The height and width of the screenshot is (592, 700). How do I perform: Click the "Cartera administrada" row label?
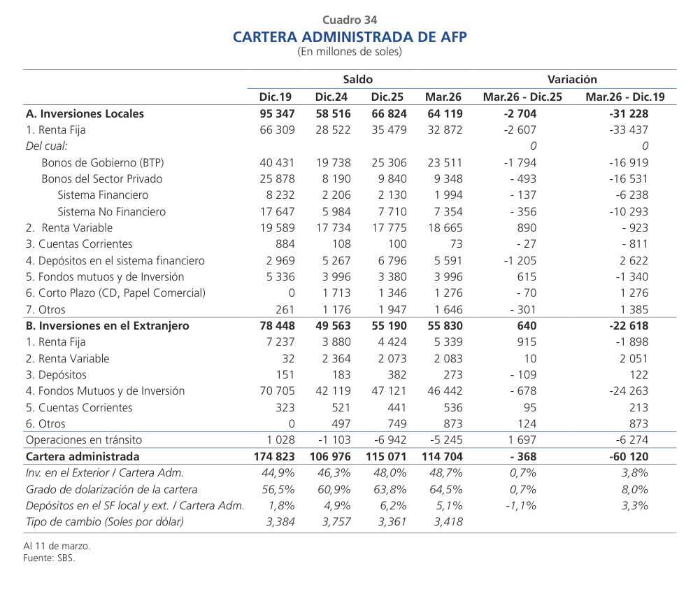(83, 456)
